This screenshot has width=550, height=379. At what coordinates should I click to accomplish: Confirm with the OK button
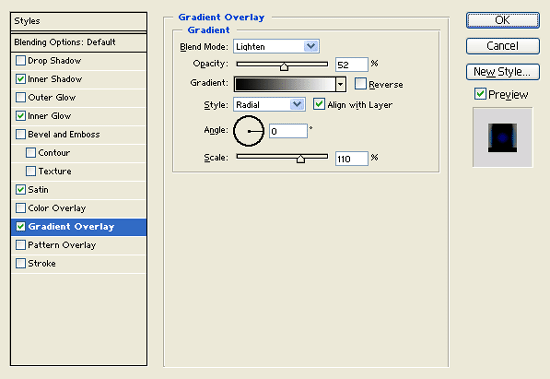[x=503, y=20]
